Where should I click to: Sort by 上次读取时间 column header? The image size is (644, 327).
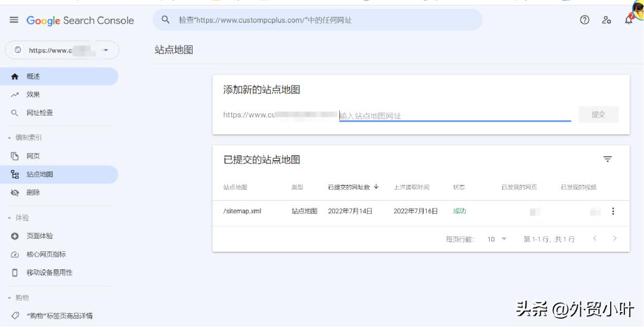[x=411, y=187]
